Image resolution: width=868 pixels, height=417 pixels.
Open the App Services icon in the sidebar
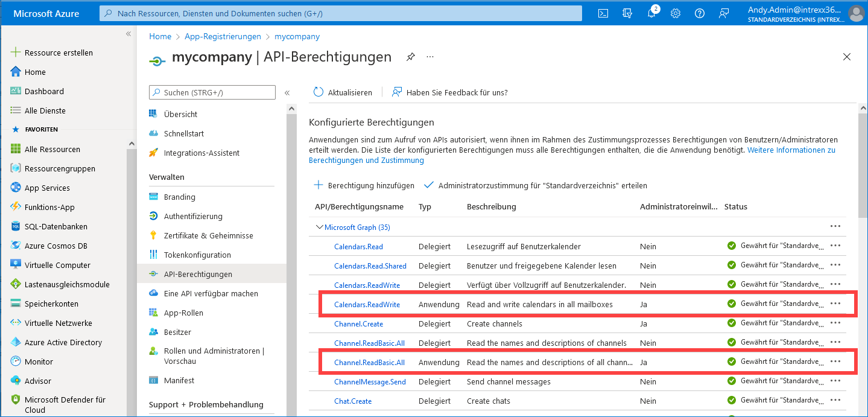pos(16,188)
